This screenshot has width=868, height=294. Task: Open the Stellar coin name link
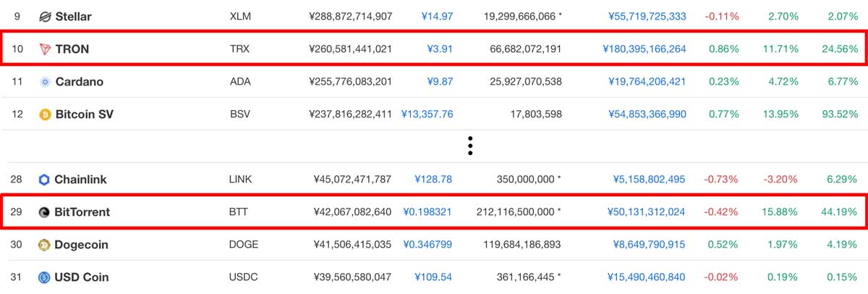coord(73,16)
